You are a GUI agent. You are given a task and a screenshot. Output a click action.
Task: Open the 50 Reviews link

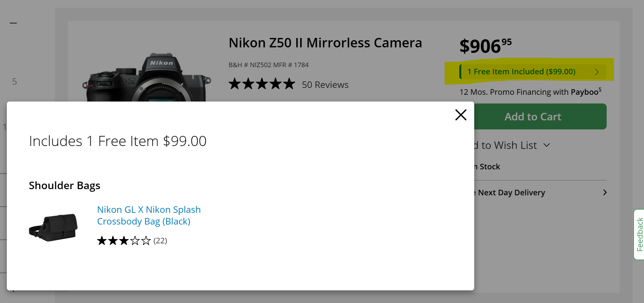coord(325,85)
